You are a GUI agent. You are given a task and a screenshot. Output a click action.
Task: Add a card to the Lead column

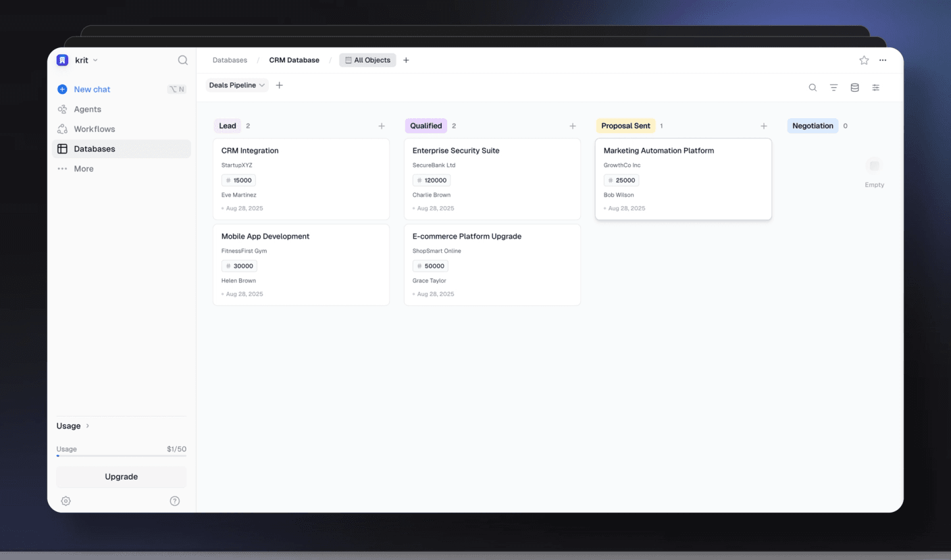(x=382, y=126)
